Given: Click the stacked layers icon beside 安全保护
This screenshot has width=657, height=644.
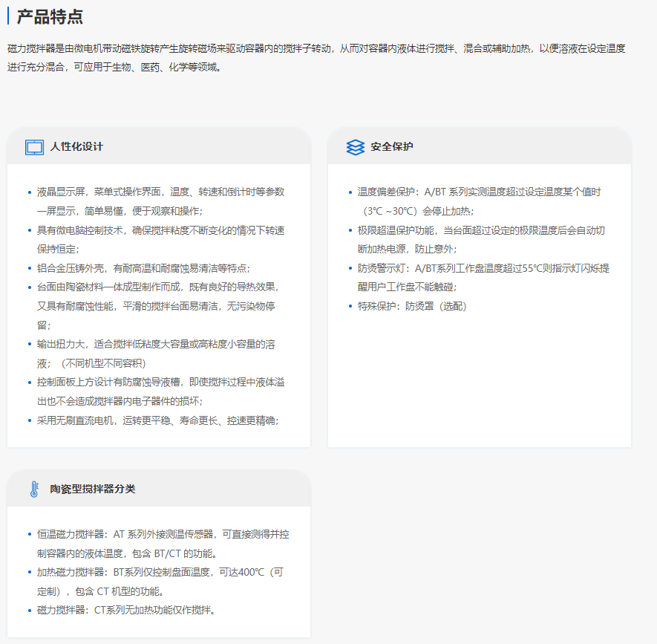Looking at the screenshot, I should (x=355, y=147).
